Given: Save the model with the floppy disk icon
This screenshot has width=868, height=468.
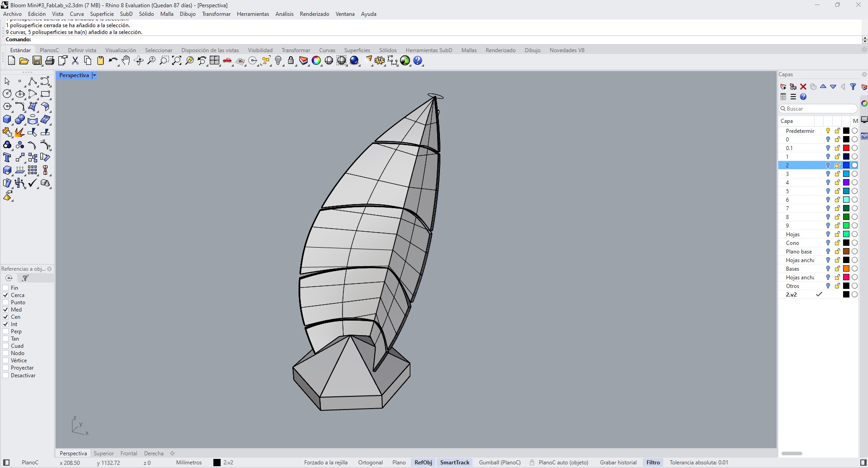Looking at the screenshot, I should pos(37,61).
